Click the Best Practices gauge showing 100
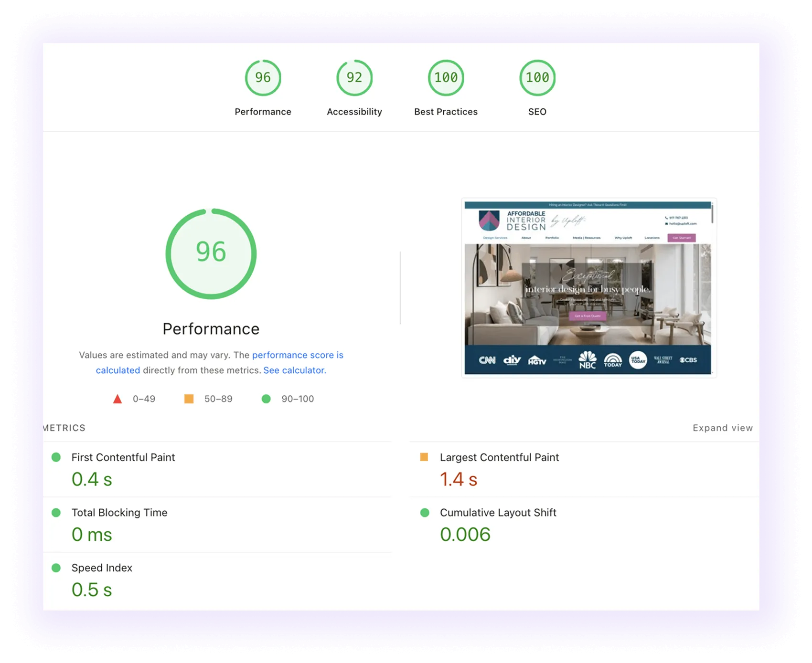This screenshot has height=663, width=812. coord(446,77)
